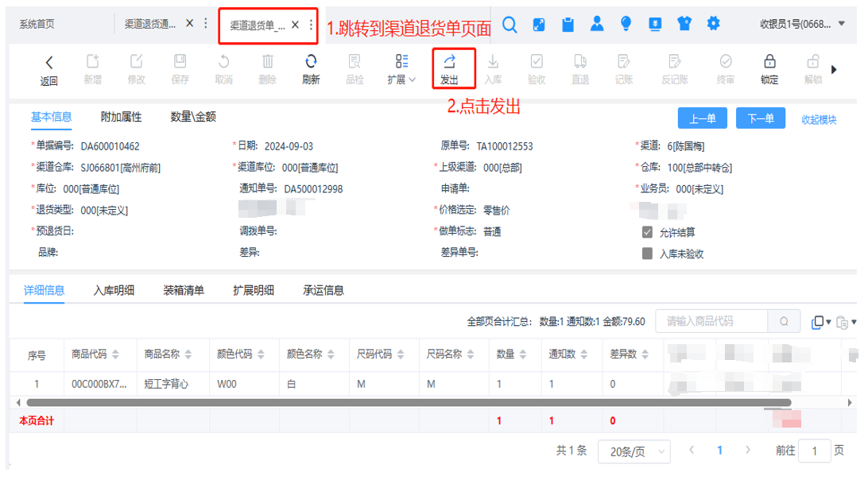This screenshot has height=488, width=868.
Task: Switch to the 入库明细 tab
Action: pyautogui.click(x=114, y=290)
